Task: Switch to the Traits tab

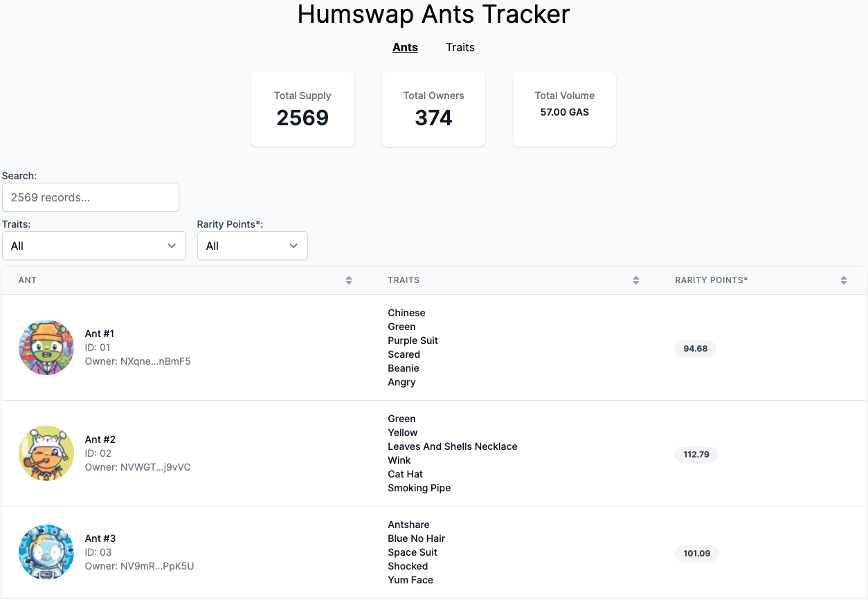Action: point(460,47)
